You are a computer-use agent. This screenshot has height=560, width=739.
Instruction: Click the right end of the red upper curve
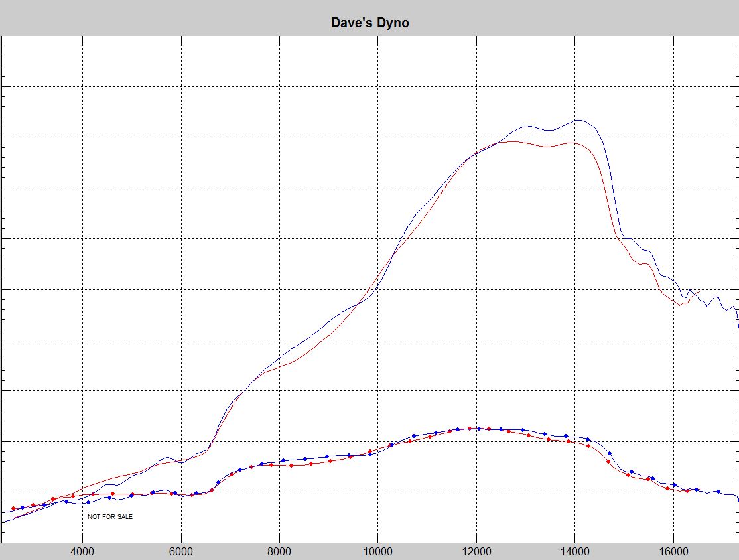click(699, 291)
